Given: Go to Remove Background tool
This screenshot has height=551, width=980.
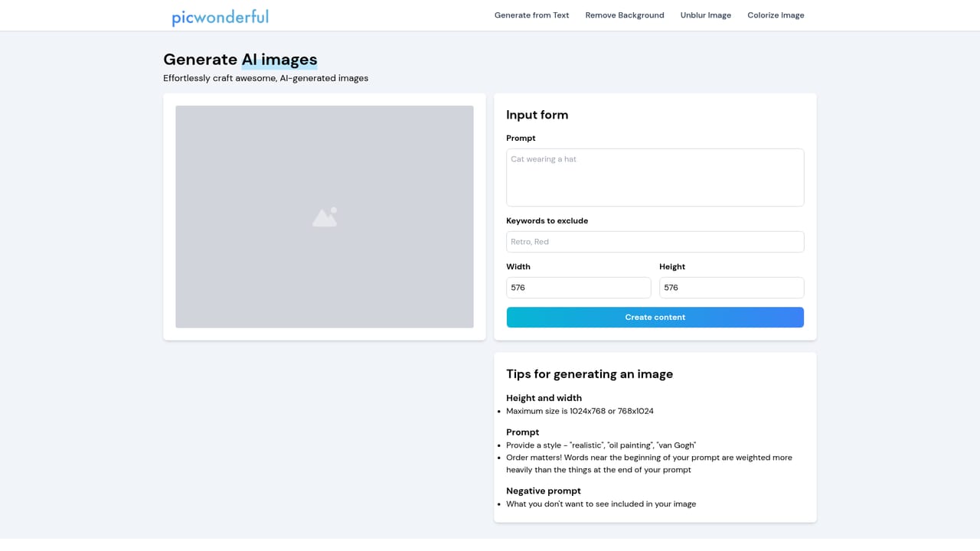Looking at the screenshot, I should (625, 15).
